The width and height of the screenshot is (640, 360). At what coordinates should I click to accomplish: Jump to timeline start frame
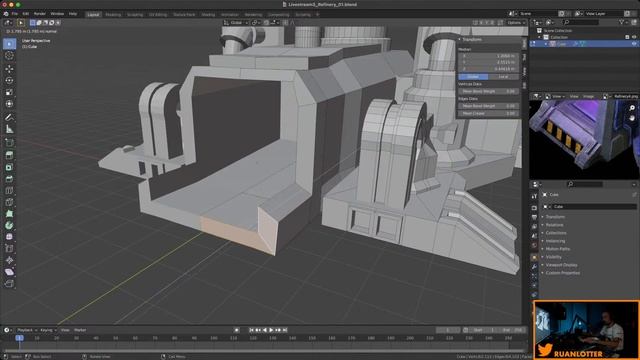click(x=251, y=330)
